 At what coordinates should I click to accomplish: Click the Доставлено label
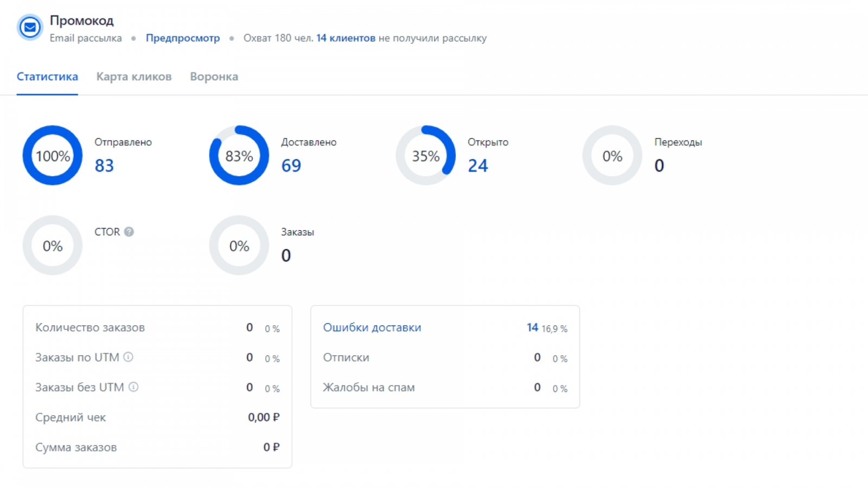coord(309,142)
